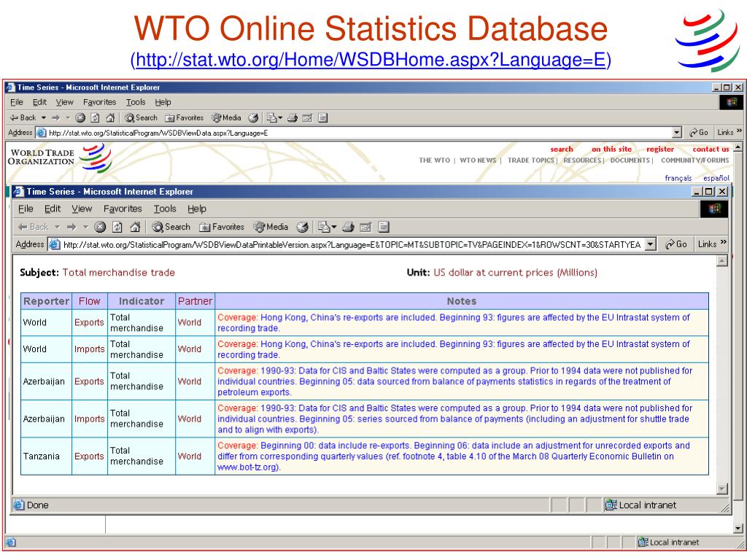The image size is (747, 560).
Task: Click Refresh icon in back browser window toolbar
Action: 96,117
